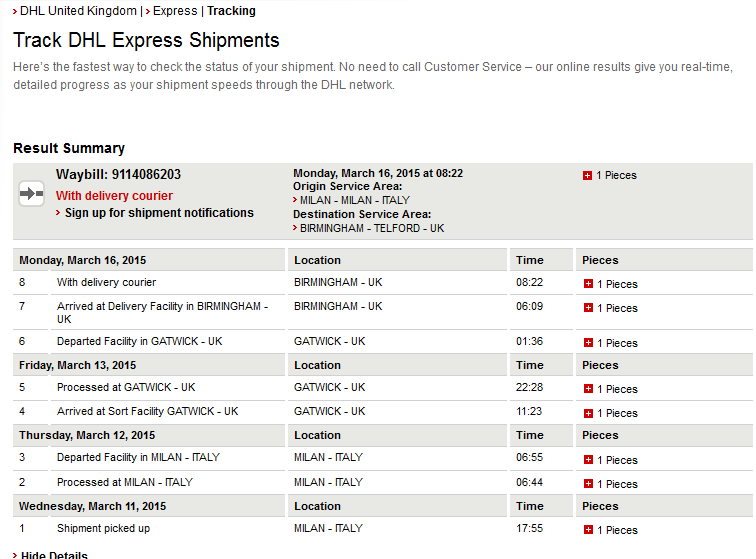Expand pieces for Processed at MILAN row
Image resolution: width=756 pixels, height=559 pixels.
pyautogui.click(x=589, y=484)
